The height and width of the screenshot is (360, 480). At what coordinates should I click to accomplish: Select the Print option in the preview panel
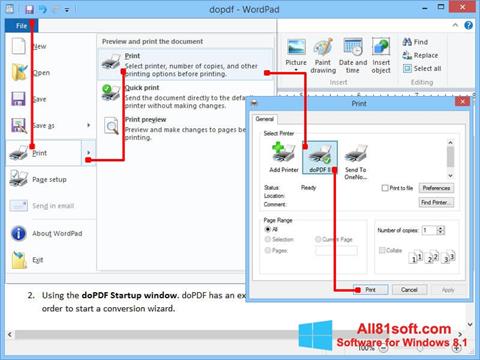click(x=185, y=64)
